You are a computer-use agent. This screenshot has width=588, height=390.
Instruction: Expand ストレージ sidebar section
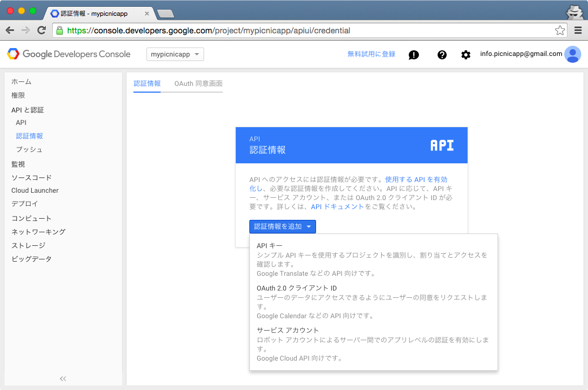tap(28, 245)
